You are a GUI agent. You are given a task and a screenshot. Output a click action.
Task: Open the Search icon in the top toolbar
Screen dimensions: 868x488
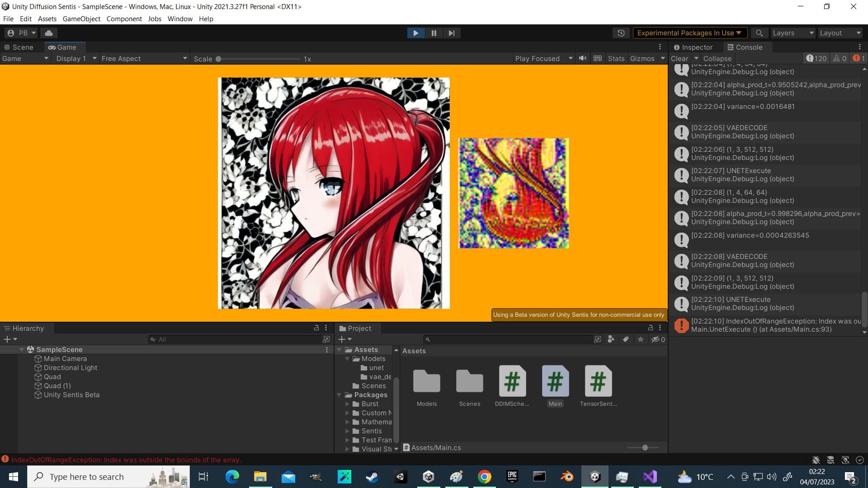pos(759,33)
